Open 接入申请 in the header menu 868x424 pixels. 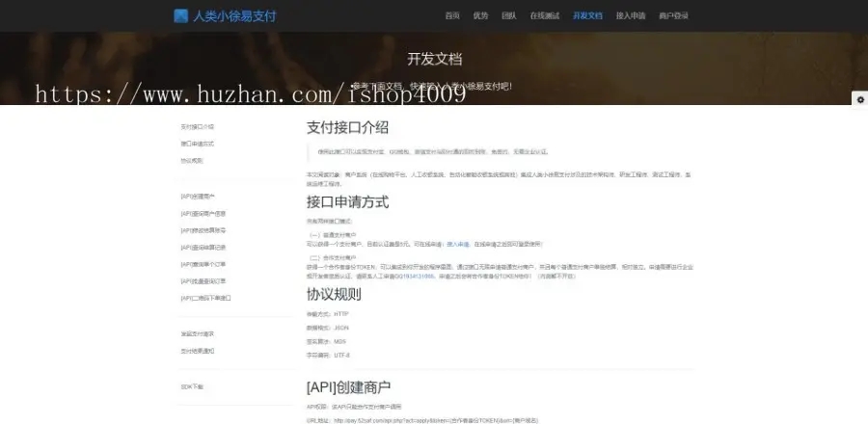[631, 16]
